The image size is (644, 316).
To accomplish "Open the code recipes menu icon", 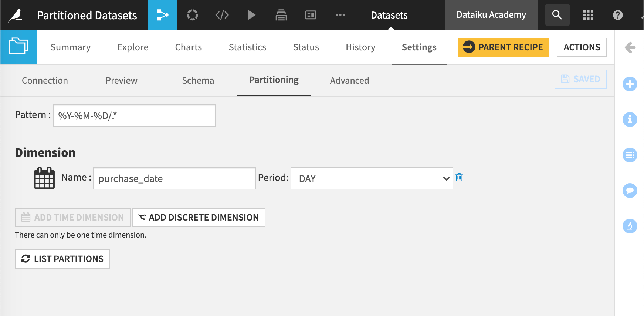I will 222,15.
